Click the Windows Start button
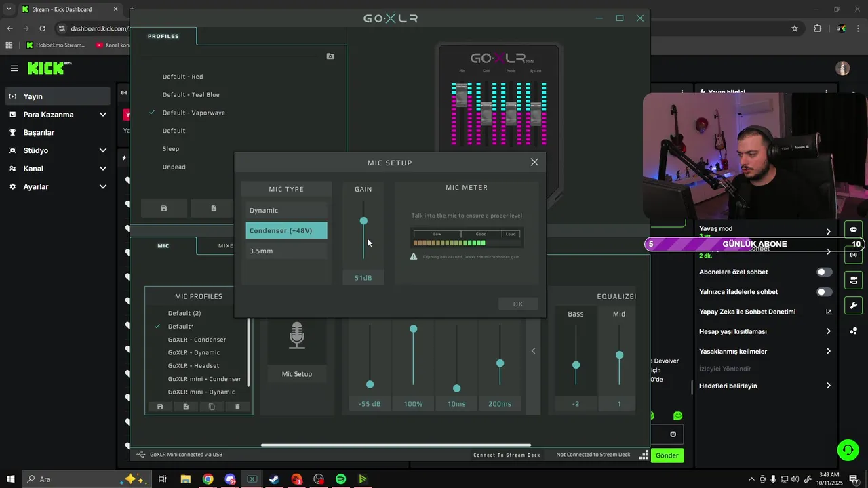Image resolution: width=868 pixels, height=488 pixels. [x=11, y=479]
